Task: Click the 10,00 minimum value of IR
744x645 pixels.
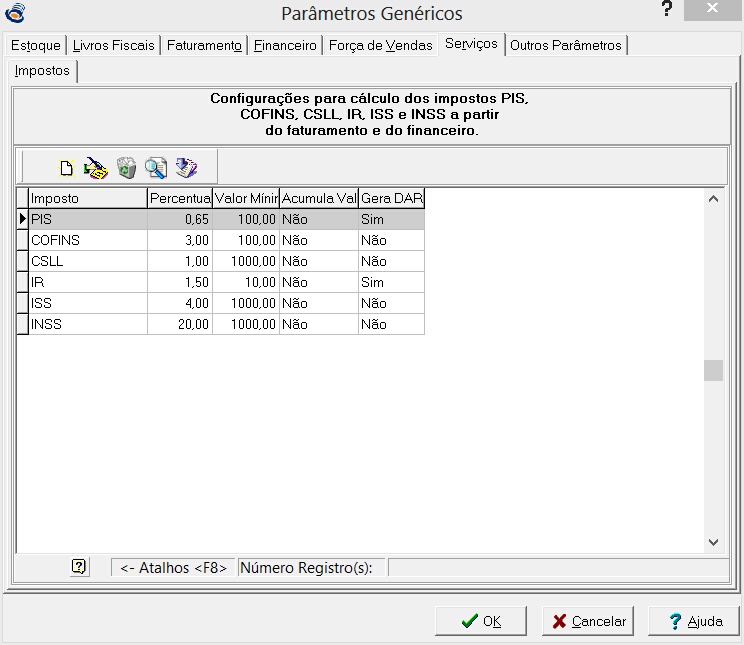Action: click(246, 282)
